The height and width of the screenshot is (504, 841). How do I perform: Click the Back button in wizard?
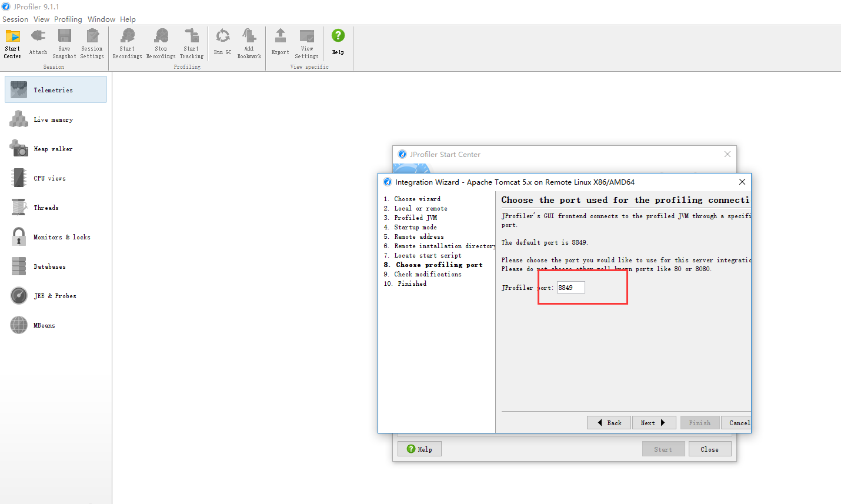click(x=609, y=423)
